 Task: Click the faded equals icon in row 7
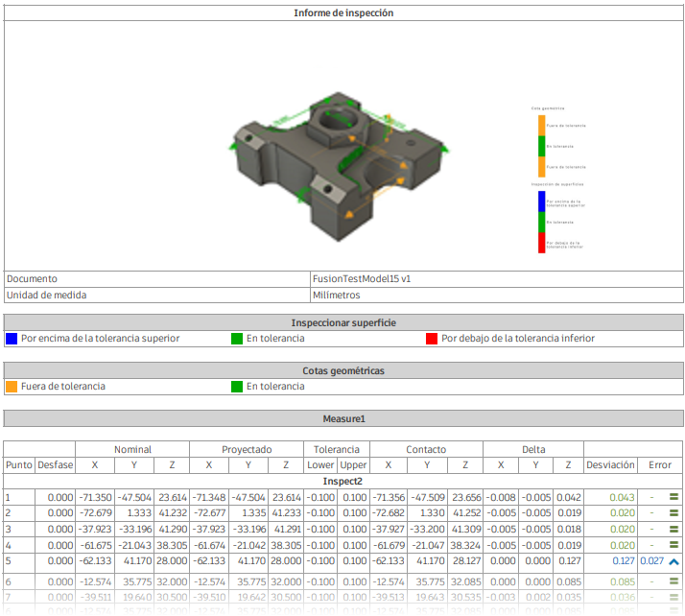(x=673, y=597)
